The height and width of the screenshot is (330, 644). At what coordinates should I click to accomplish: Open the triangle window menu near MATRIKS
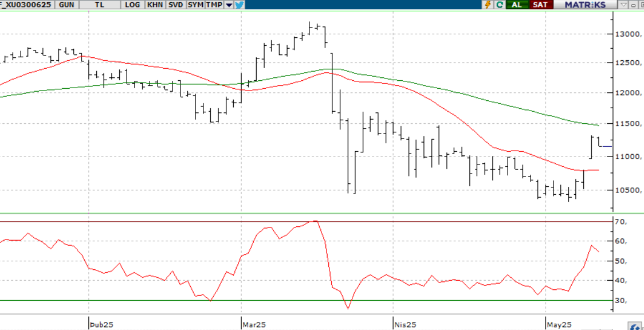(x=623, y=5)
